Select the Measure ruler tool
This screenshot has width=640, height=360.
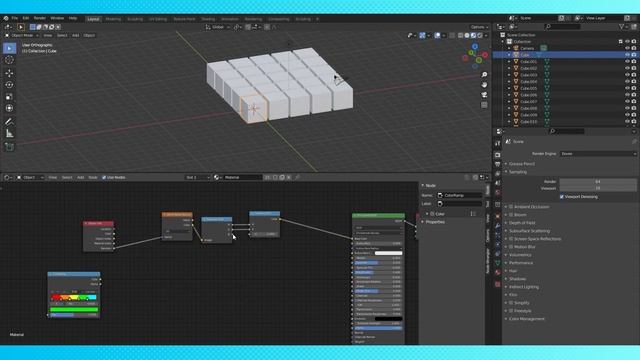(9, 133)
